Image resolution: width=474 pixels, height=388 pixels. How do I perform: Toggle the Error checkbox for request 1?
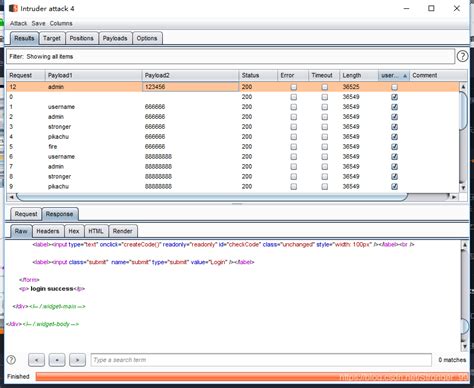click(293, 107)
